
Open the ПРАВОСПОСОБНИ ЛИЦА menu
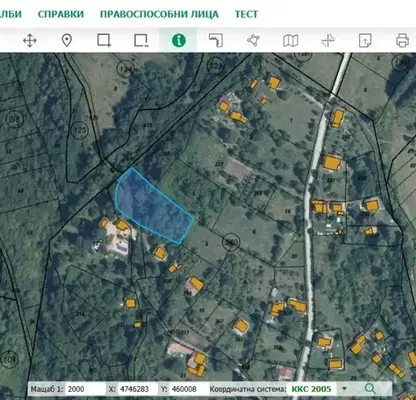159,14
